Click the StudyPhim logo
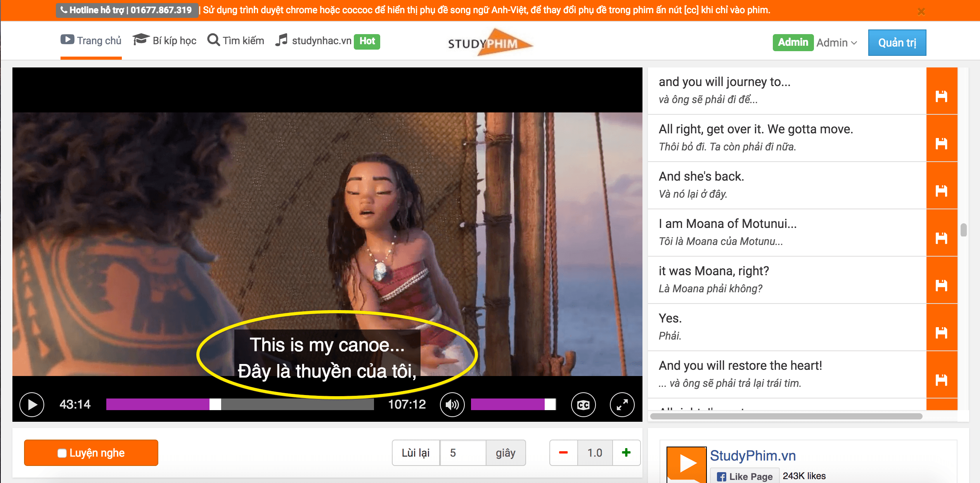980x483 pixels. (x=490, y=42)
